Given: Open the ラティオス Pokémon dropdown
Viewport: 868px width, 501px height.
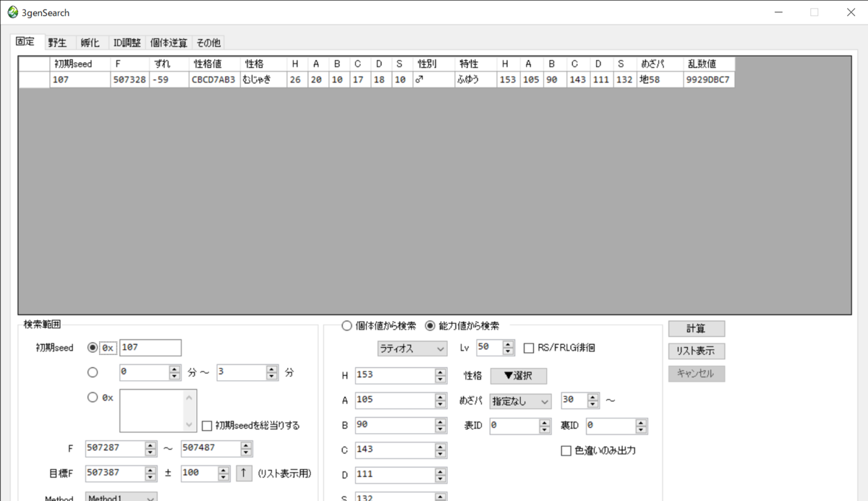Looking at the screenshot, I should click(x=412, y=348).
